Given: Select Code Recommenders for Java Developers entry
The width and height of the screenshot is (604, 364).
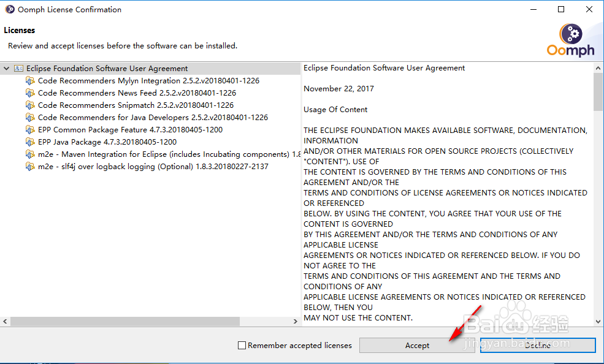Looking at the screenshot, I should tap(153, 118).
